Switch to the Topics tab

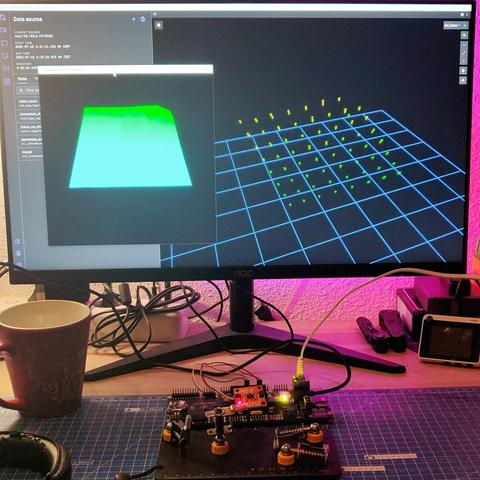(22, 79)
